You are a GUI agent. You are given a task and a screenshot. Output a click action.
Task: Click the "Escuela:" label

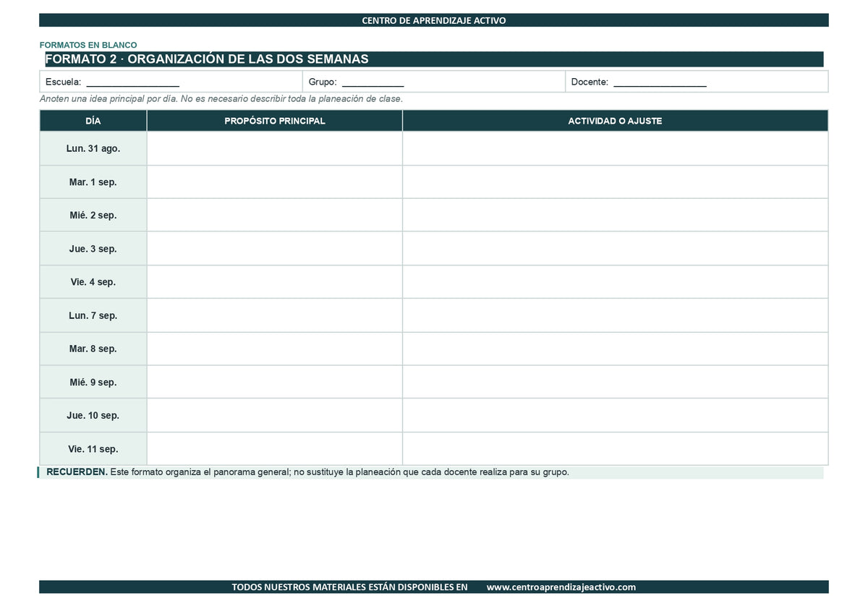tap(63, 82)
